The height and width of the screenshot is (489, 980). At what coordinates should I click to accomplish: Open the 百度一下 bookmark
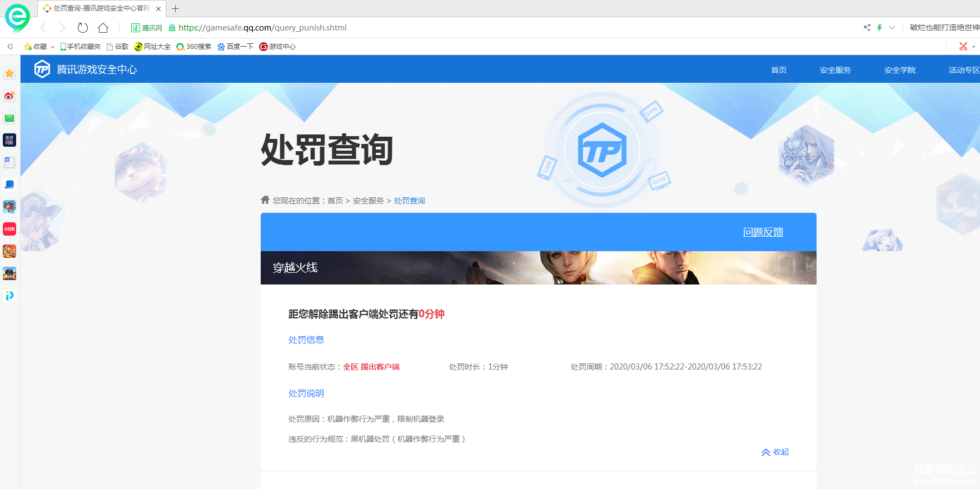click(236, 47)
